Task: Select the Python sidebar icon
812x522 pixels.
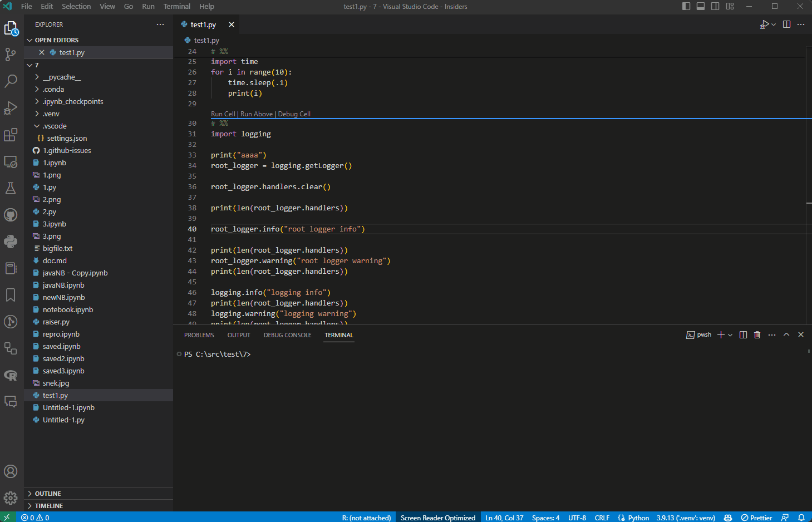Action: pos(11,242)
